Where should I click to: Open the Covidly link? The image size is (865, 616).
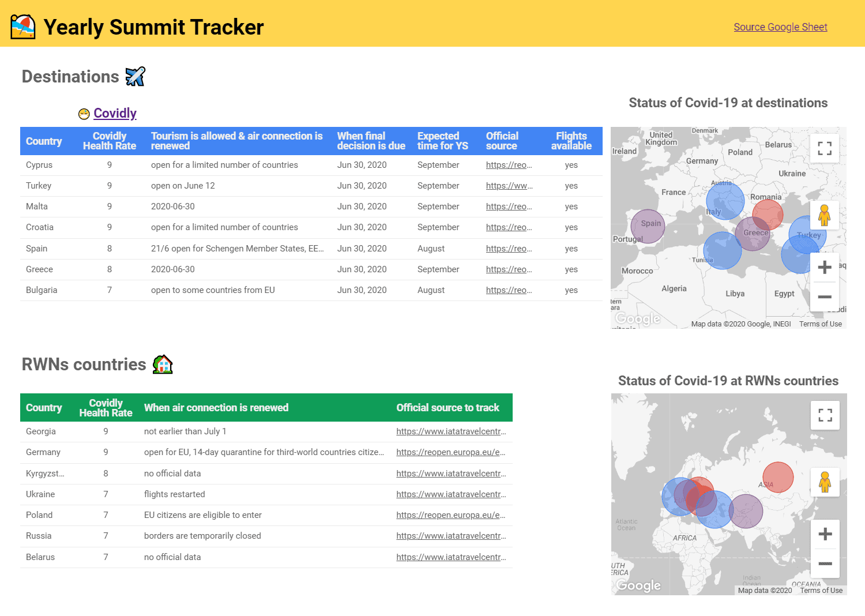(x=115, y=114)
